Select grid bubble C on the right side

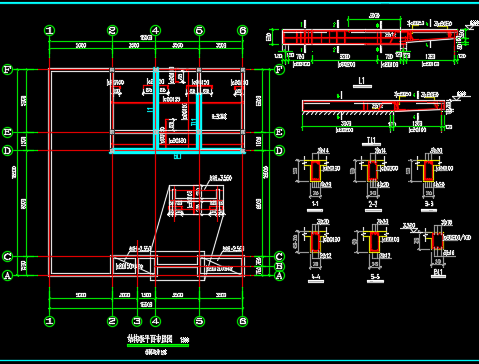click(279, 256)
